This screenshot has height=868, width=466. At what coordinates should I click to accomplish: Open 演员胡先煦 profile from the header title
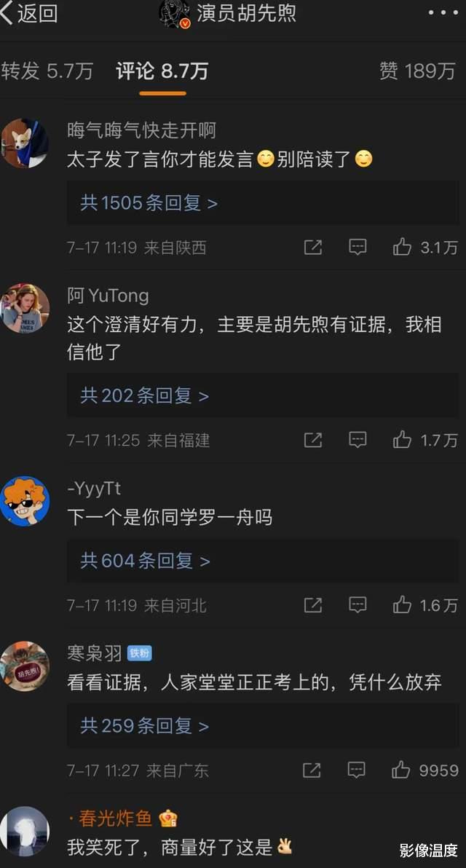(x=246, y=13)
